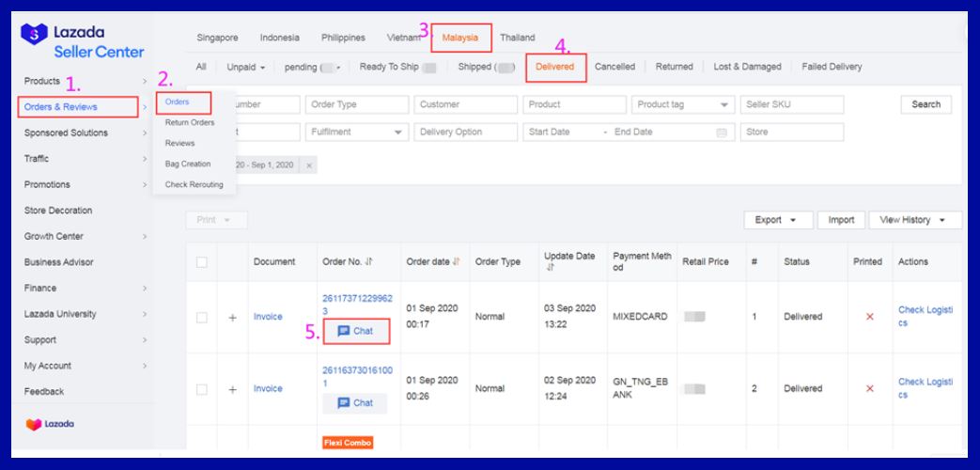Show All orders tab
The image size is (980, 470).
click(201, 67)
